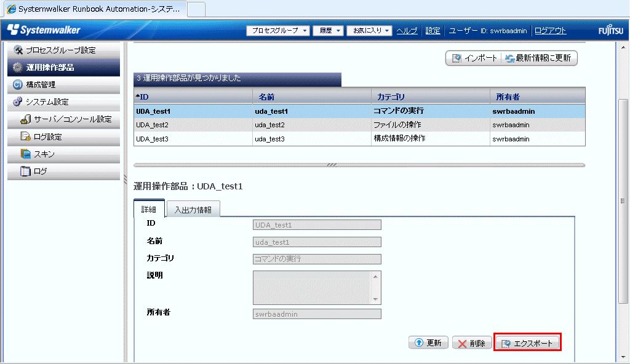Open the プロセスグループ dropdown
This screenshot has width=630, height=364.
[x=277, y=31]
